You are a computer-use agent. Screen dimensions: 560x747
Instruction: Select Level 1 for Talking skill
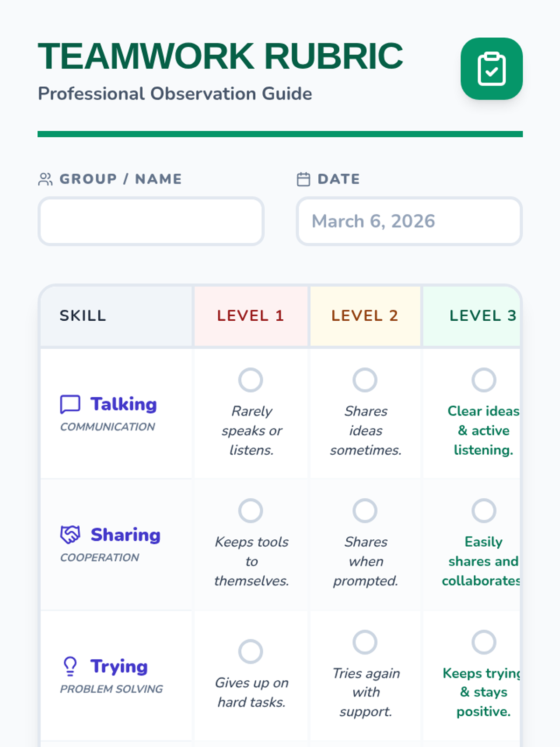pyautogui.click(x=251, y=380)
